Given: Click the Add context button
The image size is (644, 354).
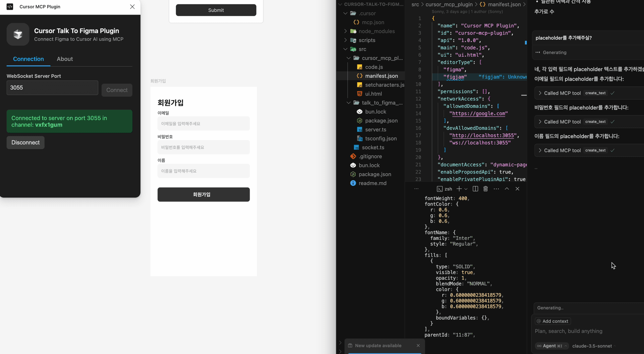Looking at the screenshot, I should pyautogui.click(x=553, y=321).
